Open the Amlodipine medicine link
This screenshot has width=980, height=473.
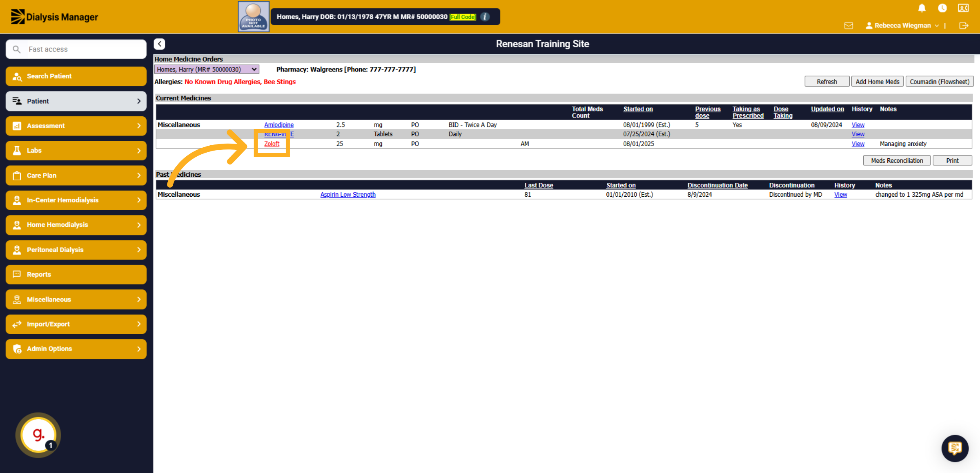pos(279,125)
